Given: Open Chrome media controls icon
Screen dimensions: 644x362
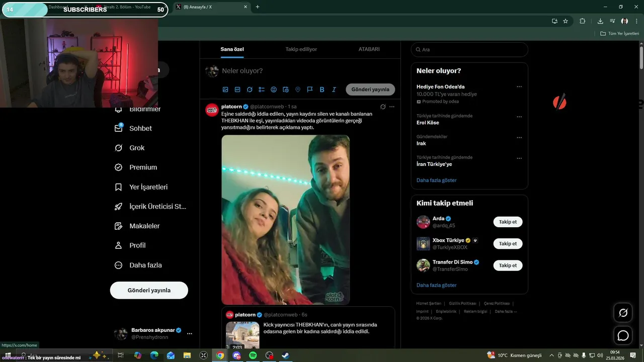Looking at the screenshot, I should 612,21.
